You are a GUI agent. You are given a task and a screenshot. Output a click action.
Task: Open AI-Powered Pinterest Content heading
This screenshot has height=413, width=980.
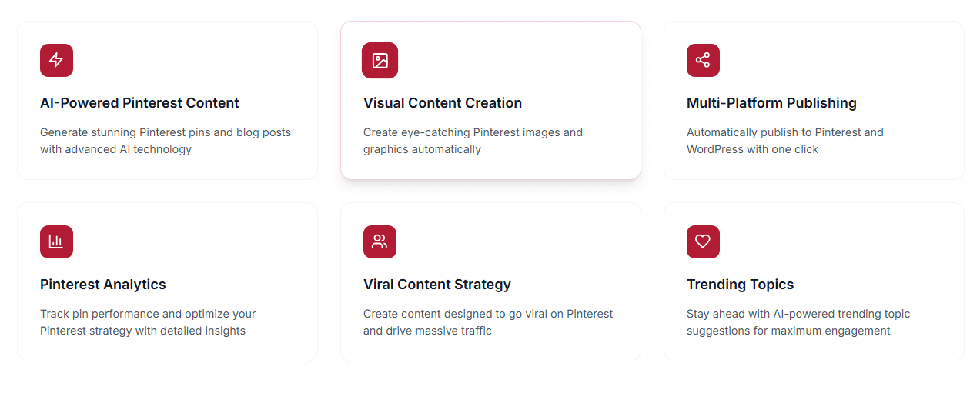(139, 103)
